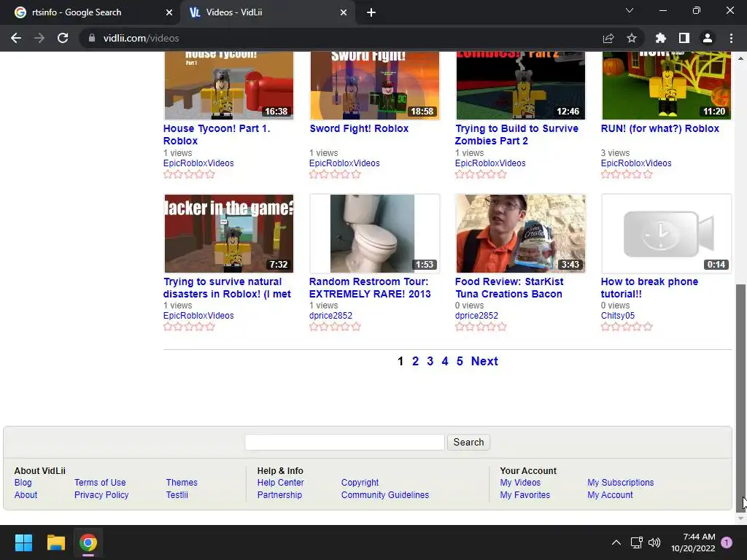Open the Sword Fight! Roblox title link

point(359,128)
